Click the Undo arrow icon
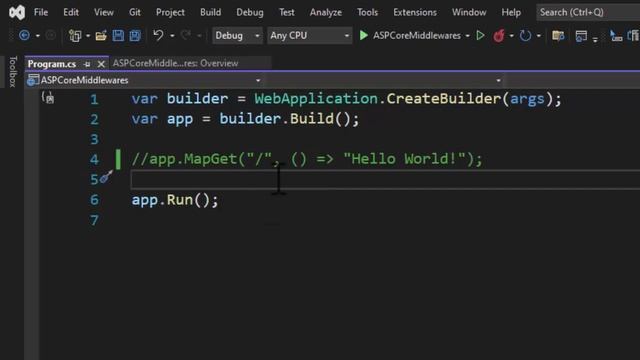Image resolution: width=640 pixels, height=360 pixels. click(158, 36)
